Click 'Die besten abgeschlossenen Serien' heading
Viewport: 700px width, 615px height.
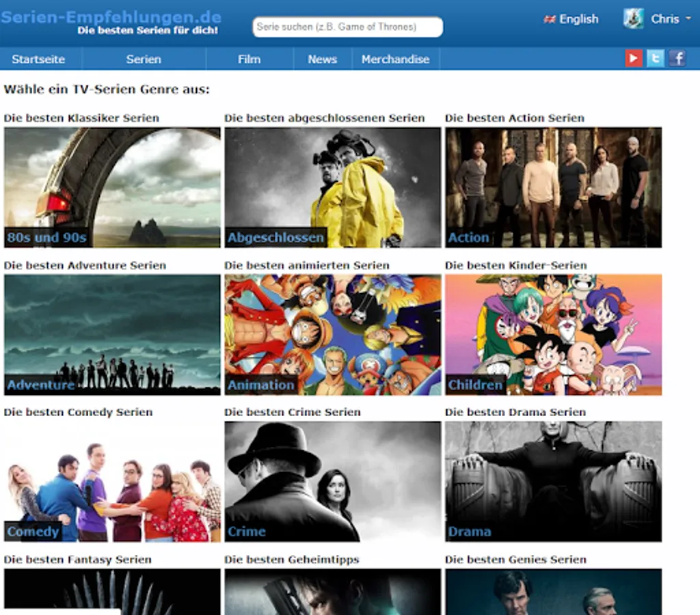pyautogui.click(x=325, y=118)
